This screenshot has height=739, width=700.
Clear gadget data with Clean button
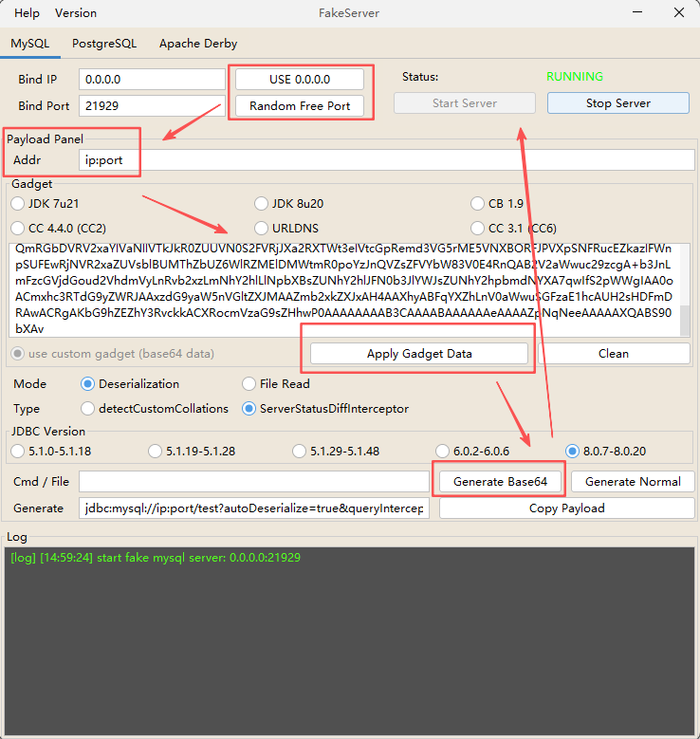coord(613,354)
